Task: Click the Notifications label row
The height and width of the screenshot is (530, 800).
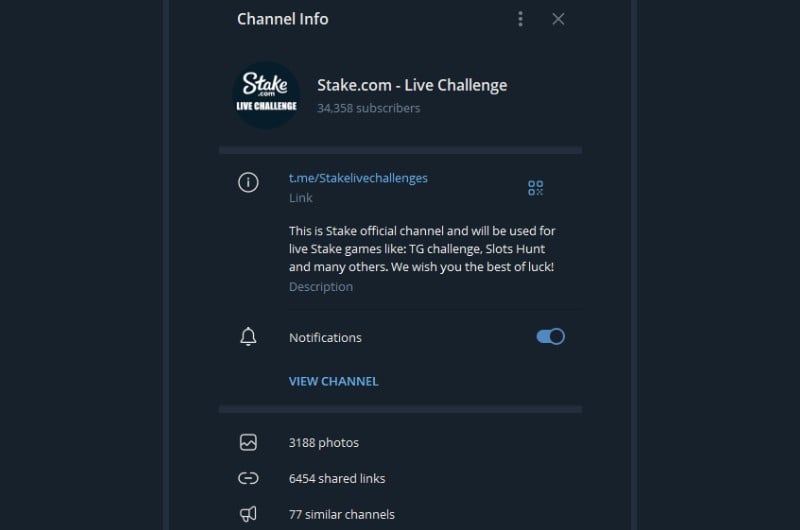Action: 401,337
